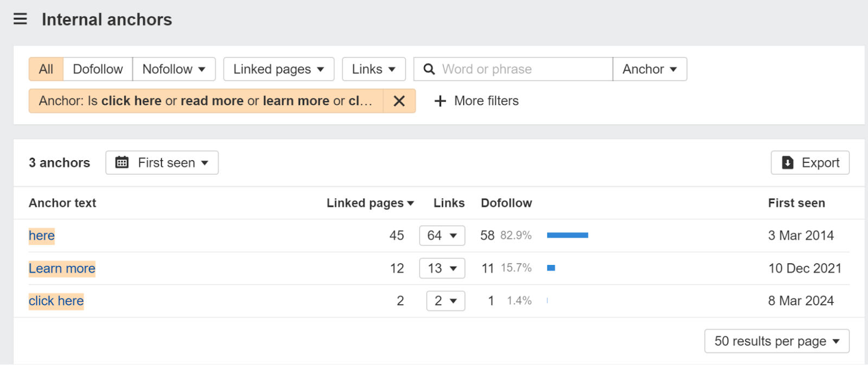The width and height of the screenshot is (868, 365).
Task: Open the More filters menu
Action: 485,101
